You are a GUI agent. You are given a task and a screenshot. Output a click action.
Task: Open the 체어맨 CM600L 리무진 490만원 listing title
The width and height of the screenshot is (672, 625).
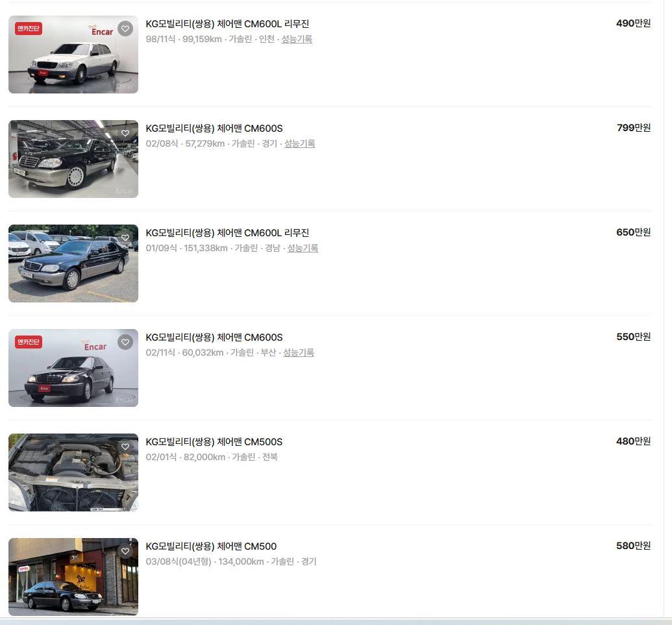coord(228,23)
